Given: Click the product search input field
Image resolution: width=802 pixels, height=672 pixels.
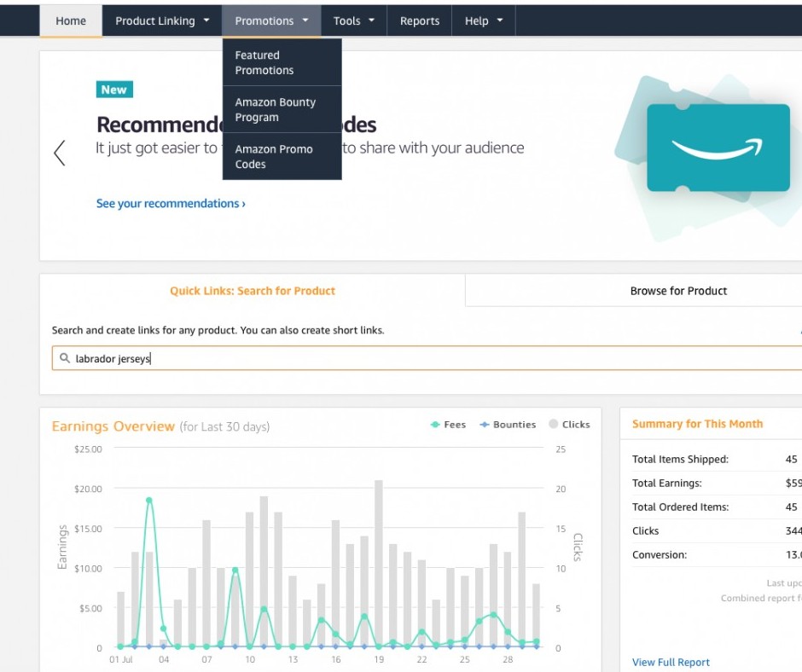Looking at the screenshot, I should coord(427,358).
